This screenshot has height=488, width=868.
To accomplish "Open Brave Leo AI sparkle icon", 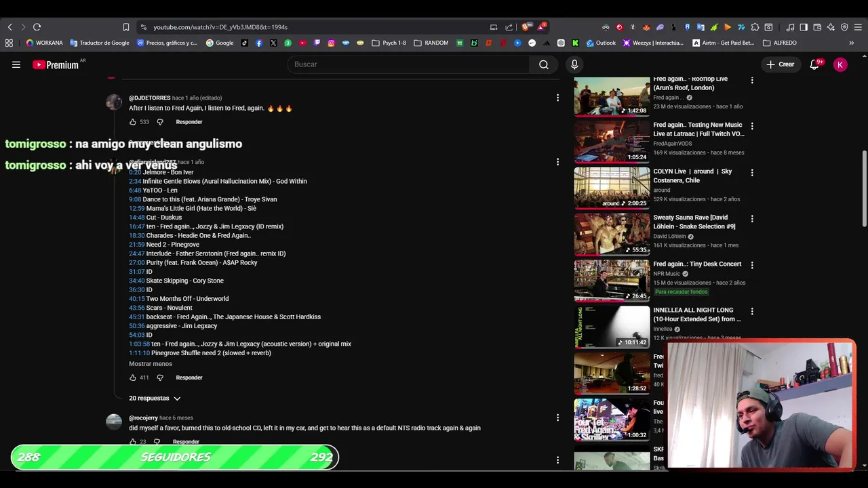I will click(x=831, y=27).
